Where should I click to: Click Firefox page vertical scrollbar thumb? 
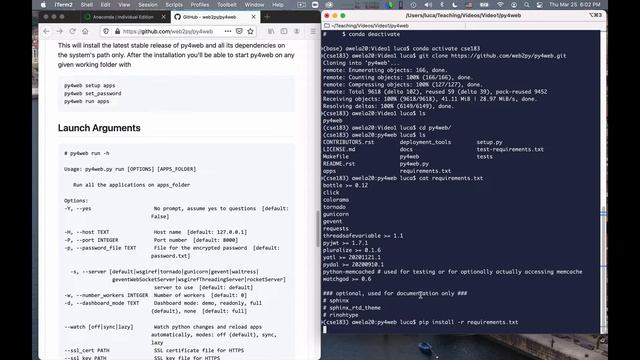click(x=318, y=229)
